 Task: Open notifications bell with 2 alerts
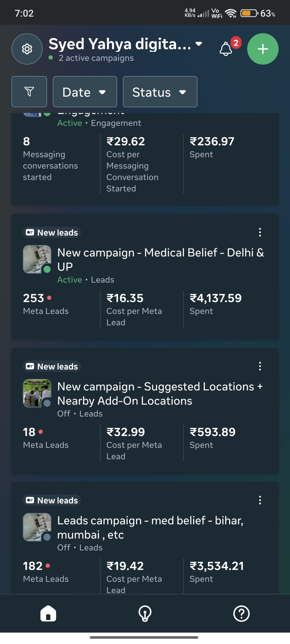(226, 49)
